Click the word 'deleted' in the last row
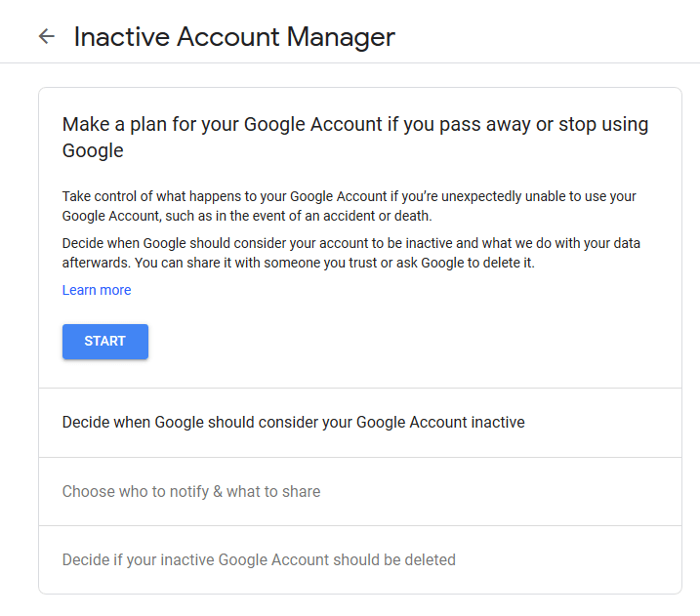This screenshot has height=616, width=700. click(x=428, y=560)
